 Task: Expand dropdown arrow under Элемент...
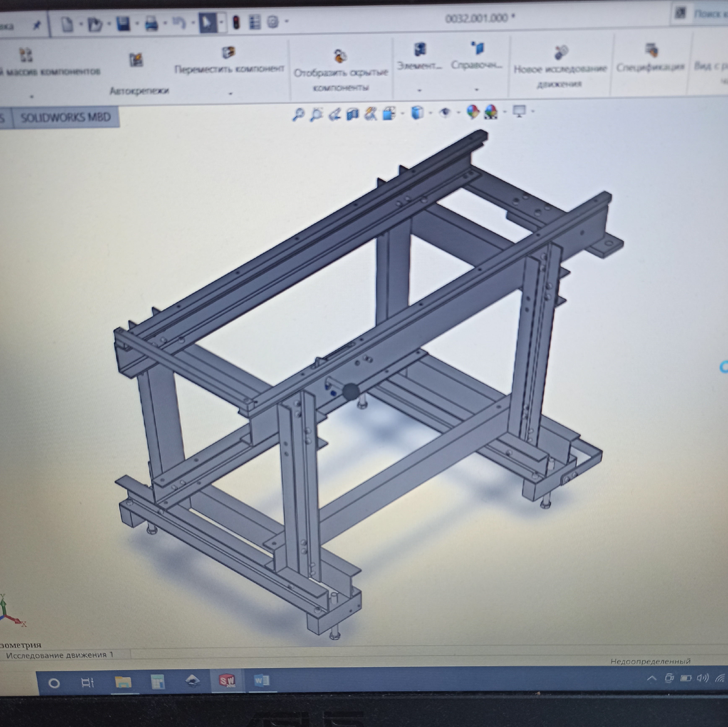[419, 90]
